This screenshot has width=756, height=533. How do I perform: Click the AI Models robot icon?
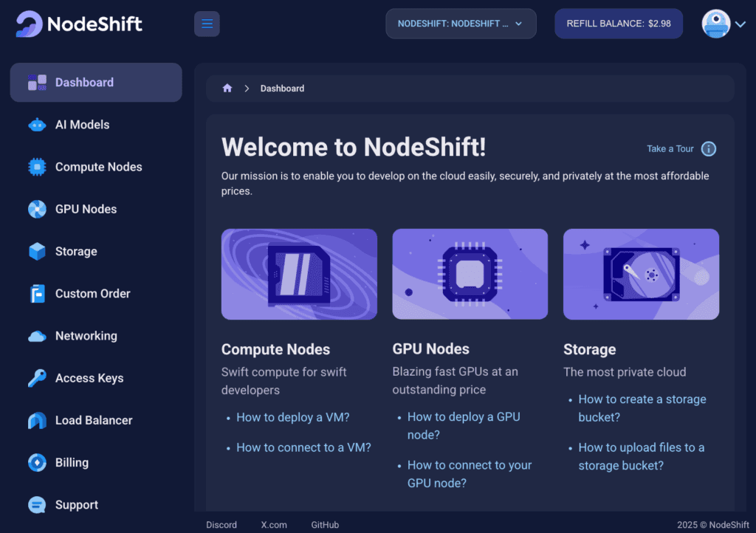pyautogui.click(x=37, y=125)
